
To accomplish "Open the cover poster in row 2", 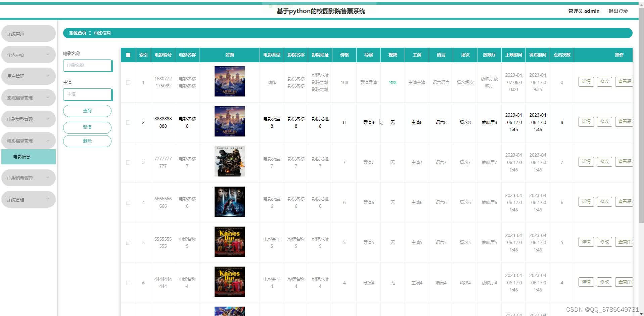I will point(230,121).
